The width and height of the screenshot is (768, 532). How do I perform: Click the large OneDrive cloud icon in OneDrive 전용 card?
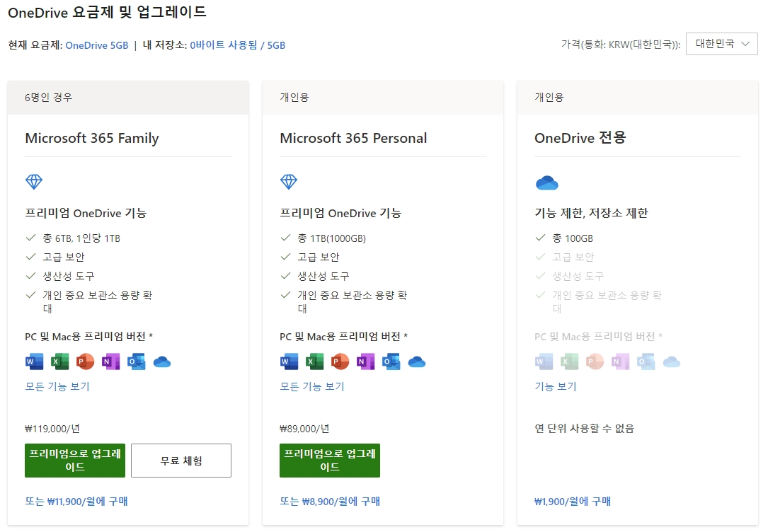[546, 183]
